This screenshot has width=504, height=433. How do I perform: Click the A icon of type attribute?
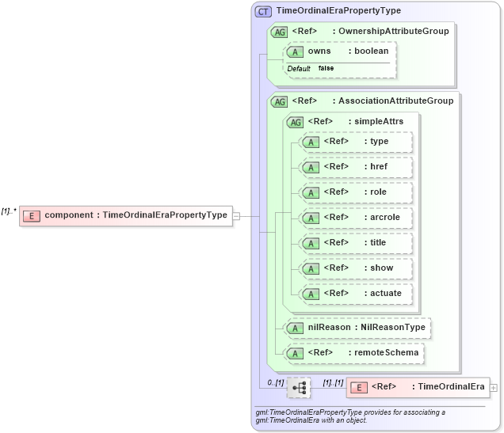[x=311, y=142]
